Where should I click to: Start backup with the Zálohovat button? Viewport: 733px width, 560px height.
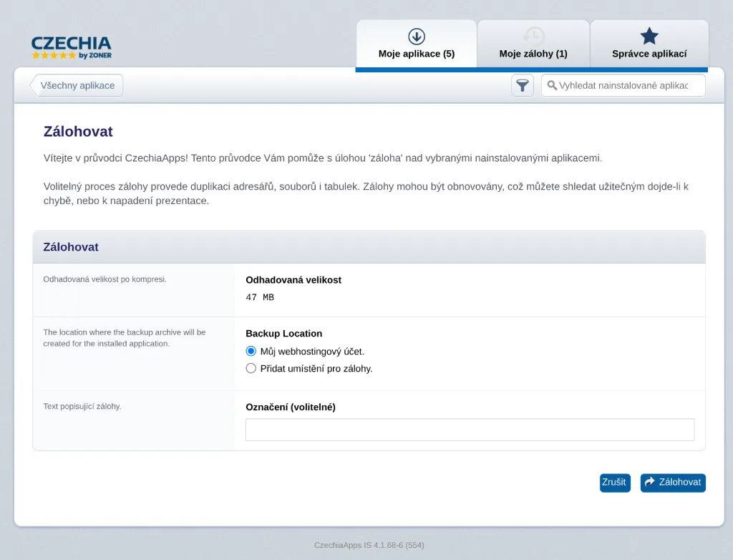tap(673, 483)
